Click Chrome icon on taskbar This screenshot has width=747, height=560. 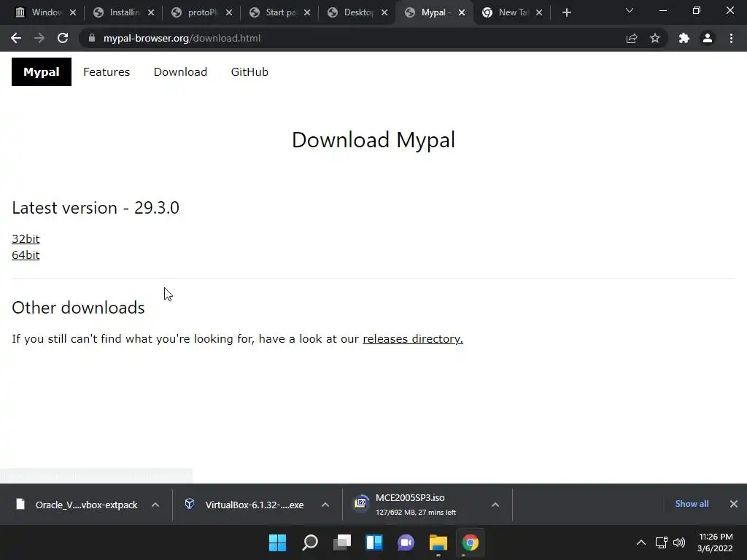[x=471, y=542]
